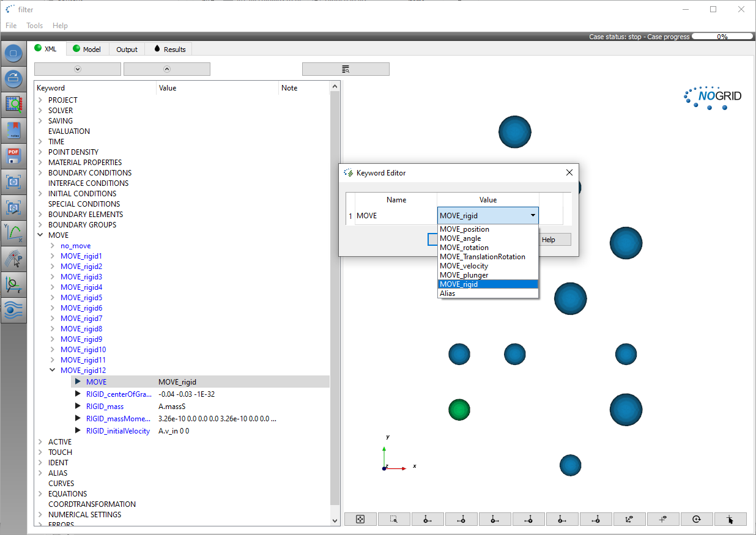Open the MOVE_rigid value combo box arrow

coord(533,215)
